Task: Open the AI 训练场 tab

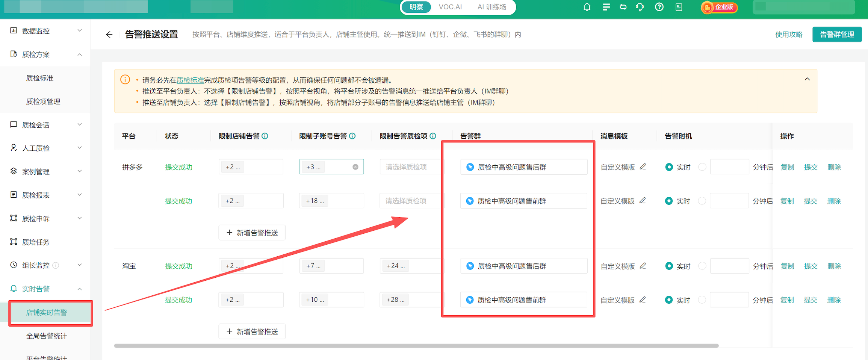Action: pos(491,7)
